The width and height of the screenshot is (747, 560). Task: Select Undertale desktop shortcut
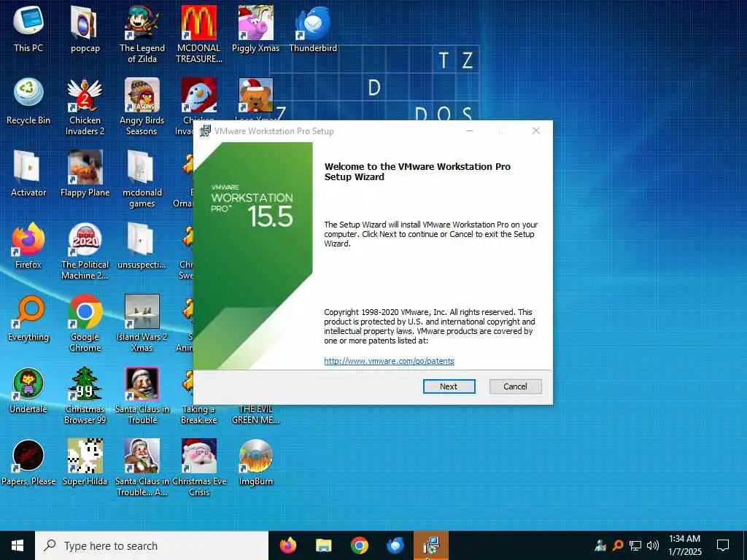28,391
